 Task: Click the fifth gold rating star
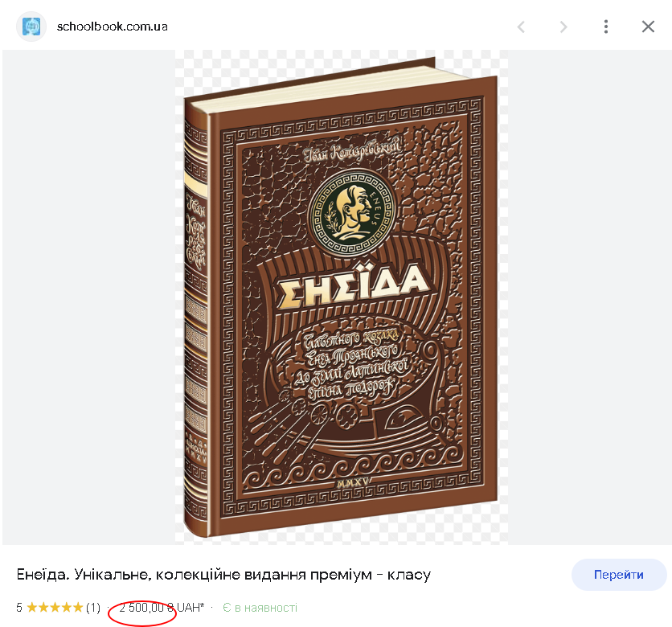(78, 607)
